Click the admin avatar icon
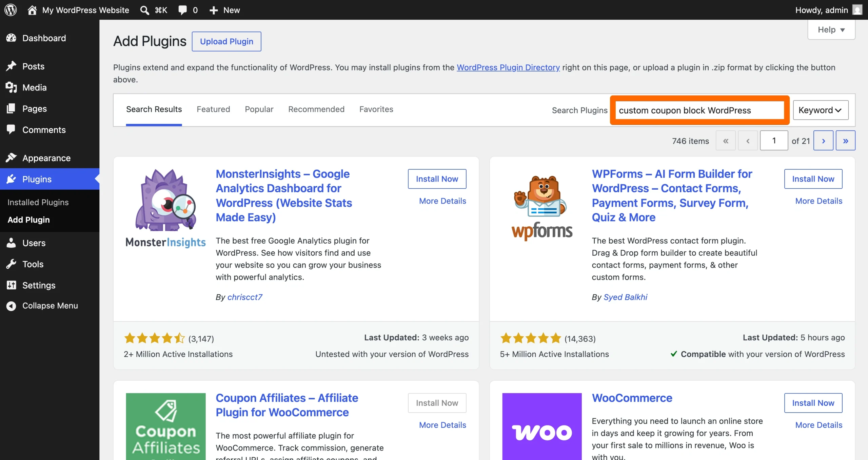 pos(857,10)
